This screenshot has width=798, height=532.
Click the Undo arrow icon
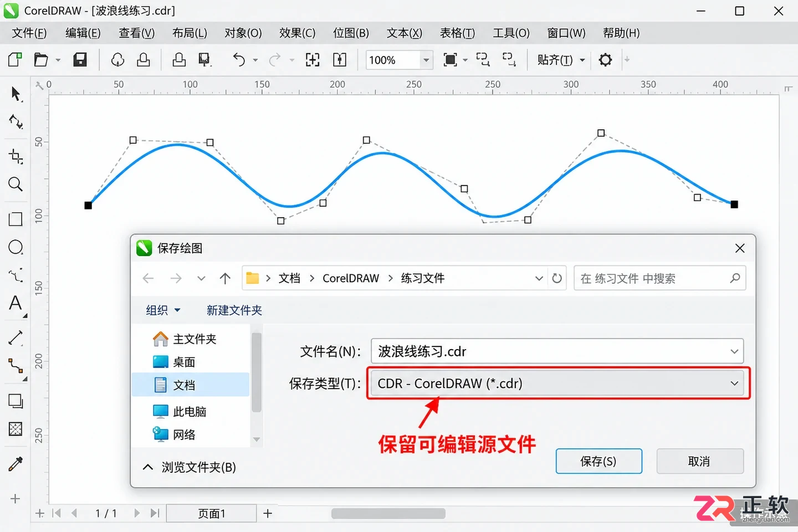(x=239, y=60)
